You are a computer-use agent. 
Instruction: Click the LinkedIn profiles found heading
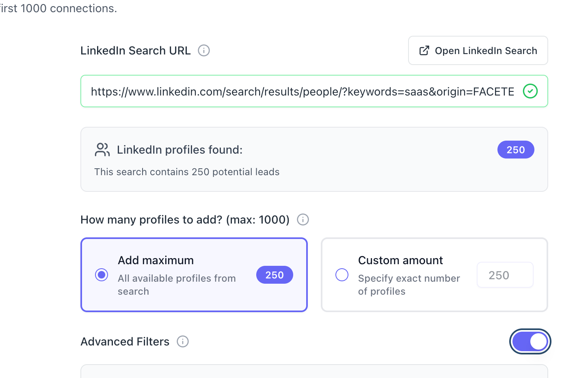point(179,150)
